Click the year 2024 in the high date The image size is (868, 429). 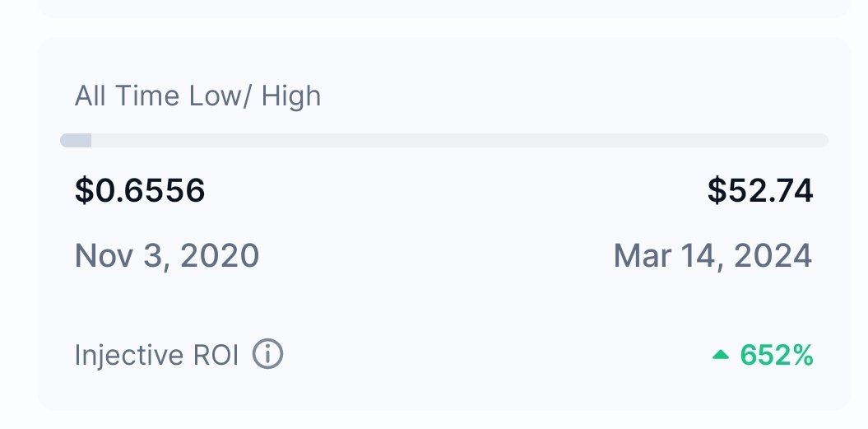[x=771, y=256]
